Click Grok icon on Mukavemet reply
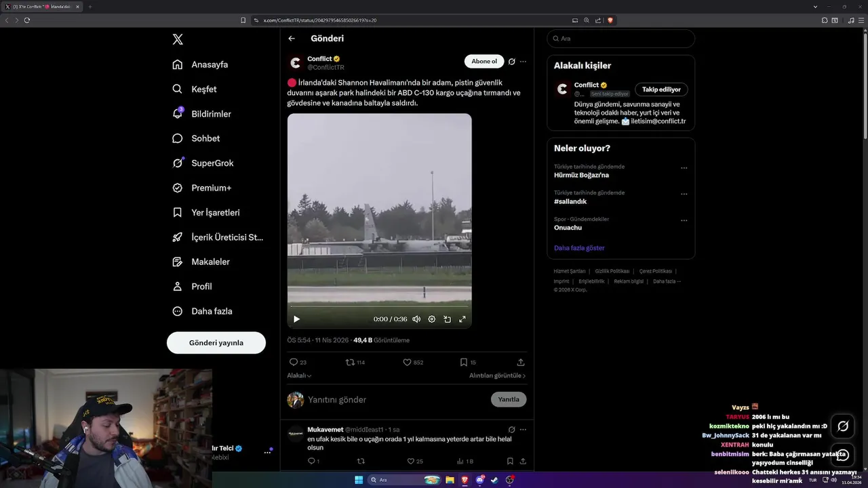The height and width of the screenshot is (488, 868). point(512,430)
